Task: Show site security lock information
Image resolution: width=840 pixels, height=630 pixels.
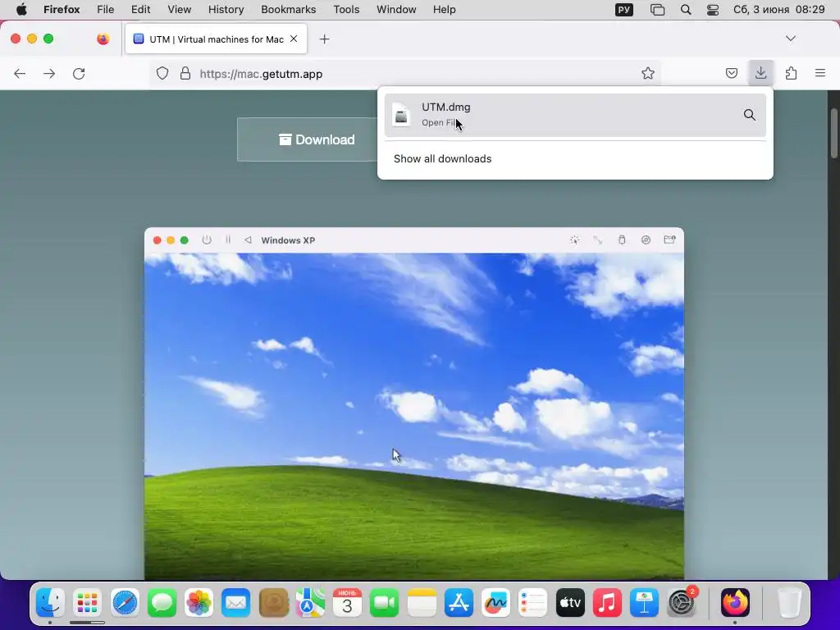Action: 185,73
